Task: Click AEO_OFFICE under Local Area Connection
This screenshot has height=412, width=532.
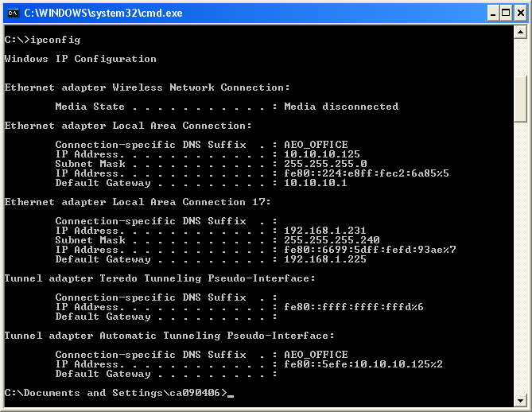Action: click(x=316, y=145)
